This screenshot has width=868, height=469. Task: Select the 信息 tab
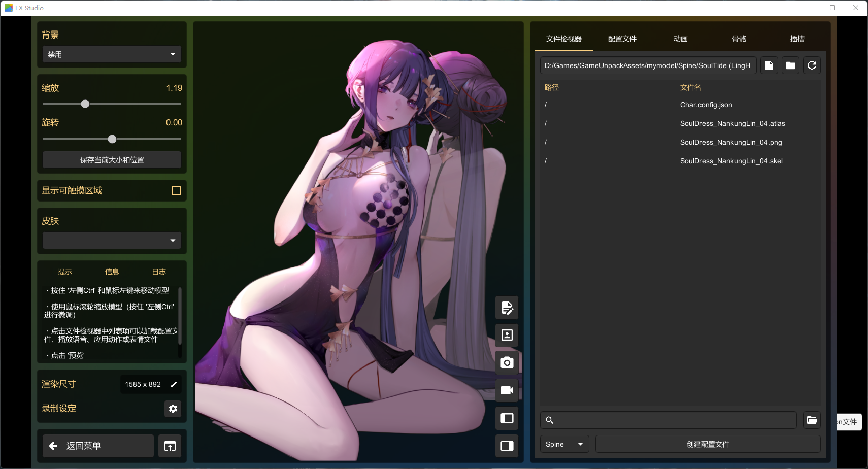coord(112,272)
